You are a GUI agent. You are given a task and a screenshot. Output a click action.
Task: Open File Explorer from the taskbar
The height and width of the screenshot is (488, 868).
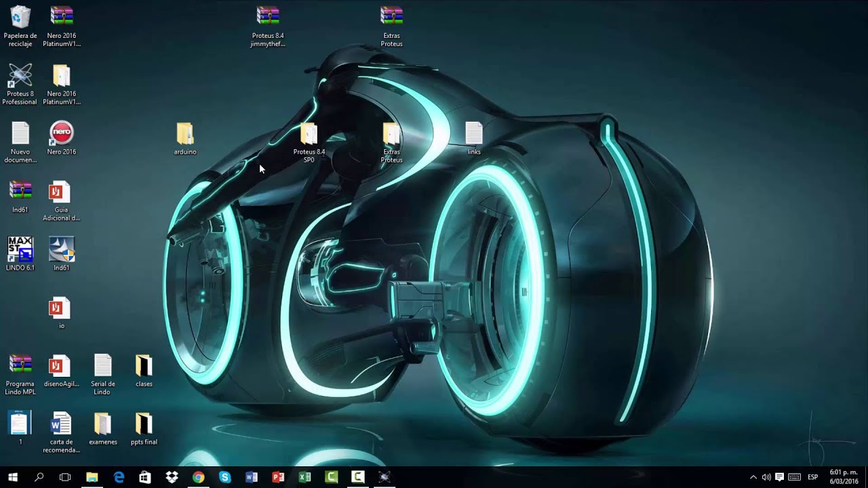[x=92, y=477]
